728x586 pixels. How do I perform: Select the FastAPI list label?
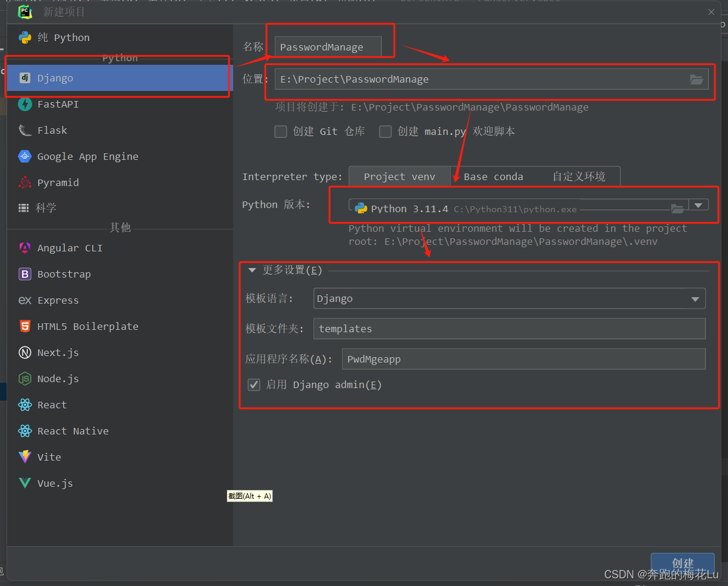58,104
